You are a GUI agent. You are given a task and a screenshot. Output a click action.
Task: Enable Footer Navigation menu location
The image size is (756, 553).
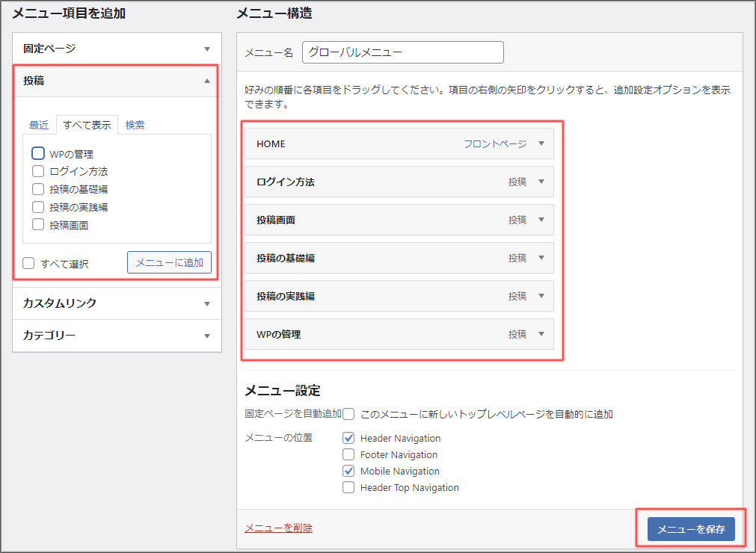(348, 454)
